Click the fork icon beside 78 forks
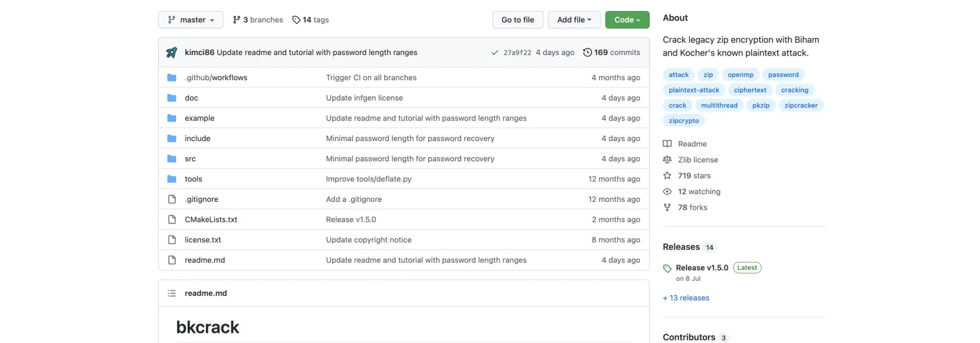Image resolution: width=980 pixels, height=343 pixels. tap(667, 207)
